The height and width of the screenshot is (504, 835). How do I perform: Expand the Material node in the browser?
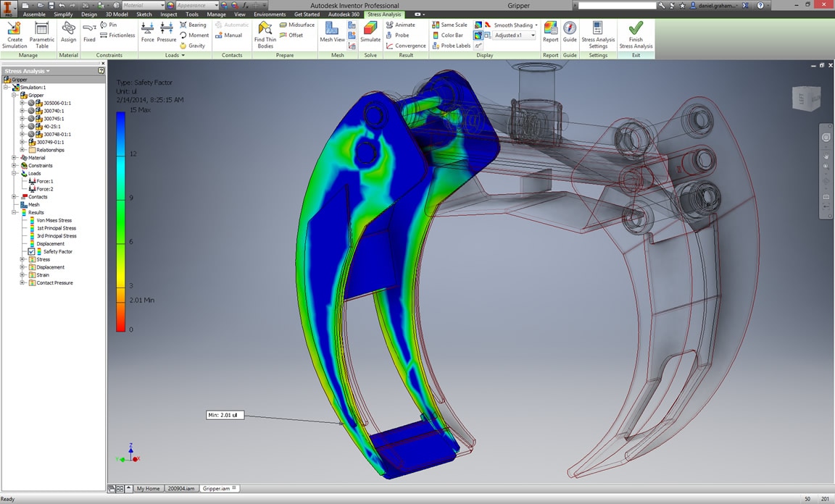14,158
